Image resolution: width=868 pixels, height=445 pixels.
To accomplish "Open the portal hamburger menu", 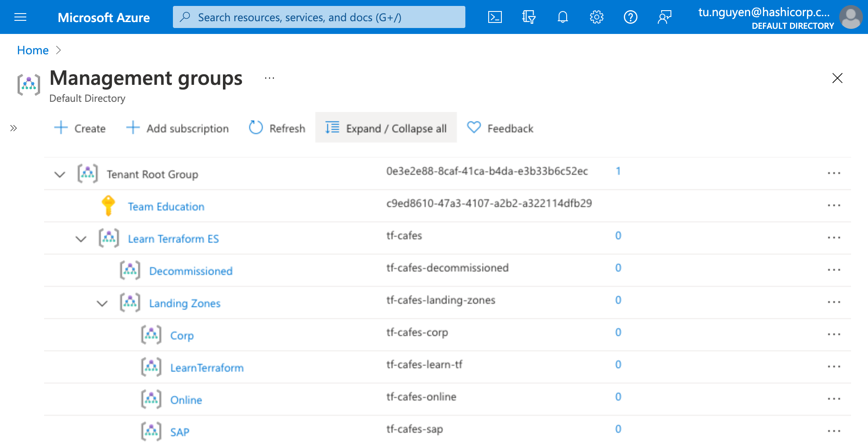I will 20,17.
